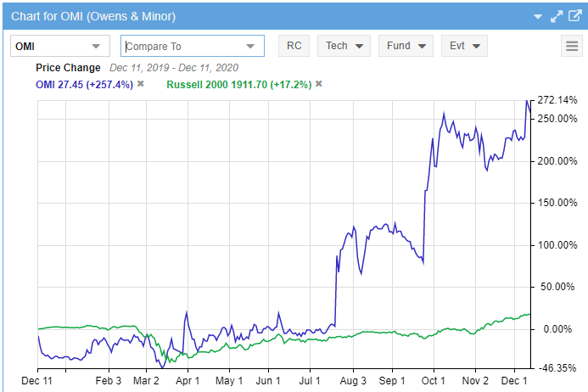Screen dimensions: 588x392
Task: Click the Mar 2 date label
Action: [x=146, y=381]
